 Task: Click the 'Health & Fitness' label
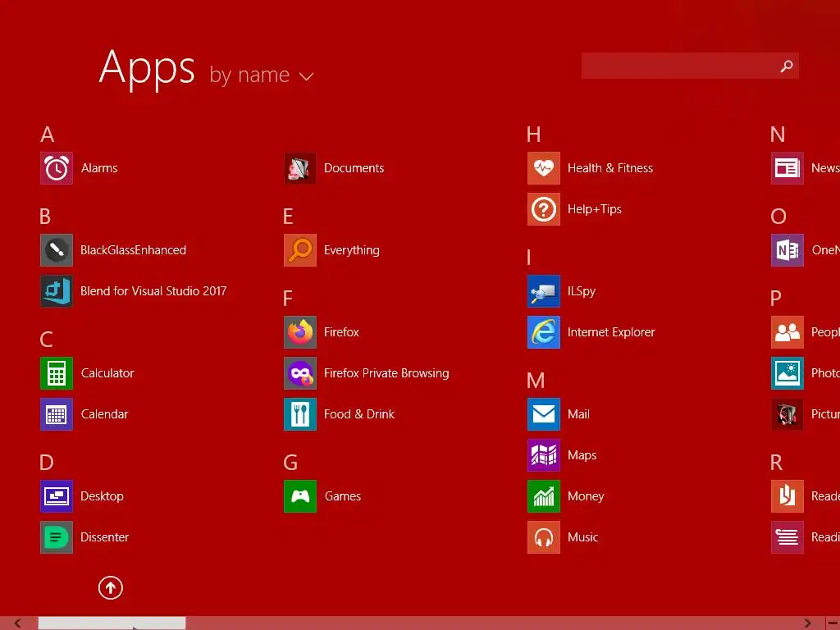tap(610, 168)
